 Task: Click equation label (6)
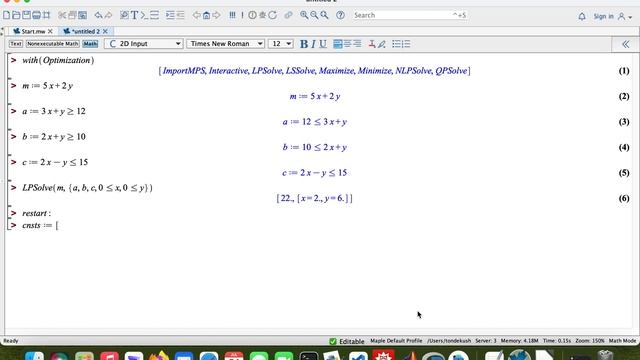tap(624, 198)
